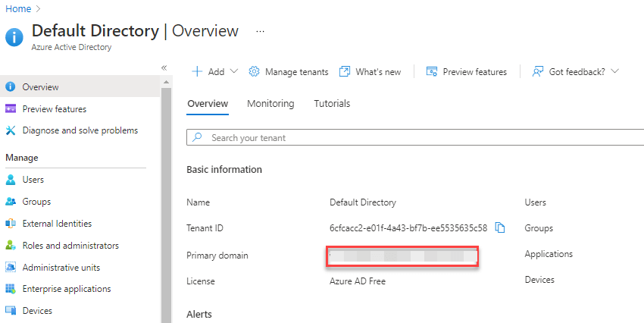Click the search magnifier icon
This screenshot has height=323, width=644.
pyautogui.click(x=198, y=137)
